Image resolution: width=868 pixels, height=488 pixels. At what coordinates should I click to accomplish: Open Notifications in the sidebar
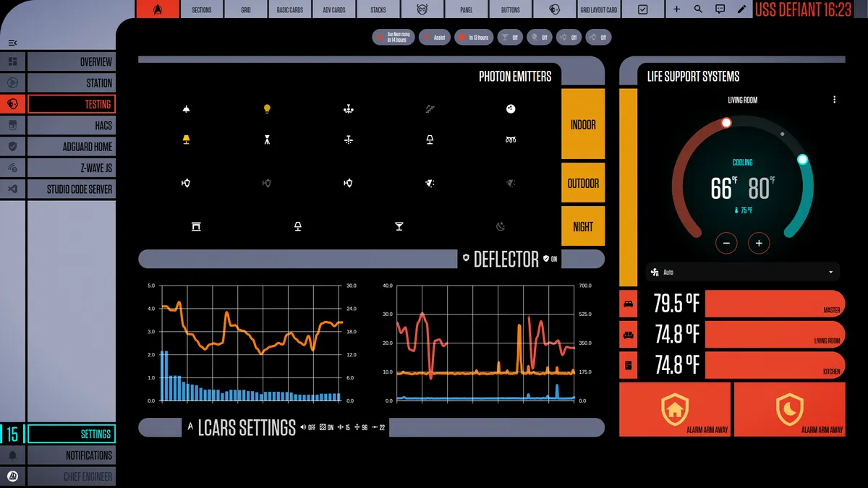[71, 455]
